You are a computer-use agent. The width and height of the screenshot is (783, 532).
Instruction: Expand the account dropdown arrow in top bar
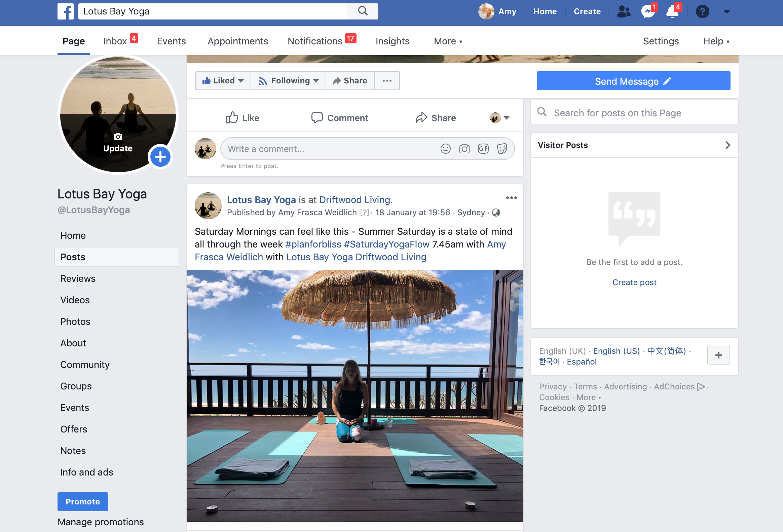click(726, 12)
